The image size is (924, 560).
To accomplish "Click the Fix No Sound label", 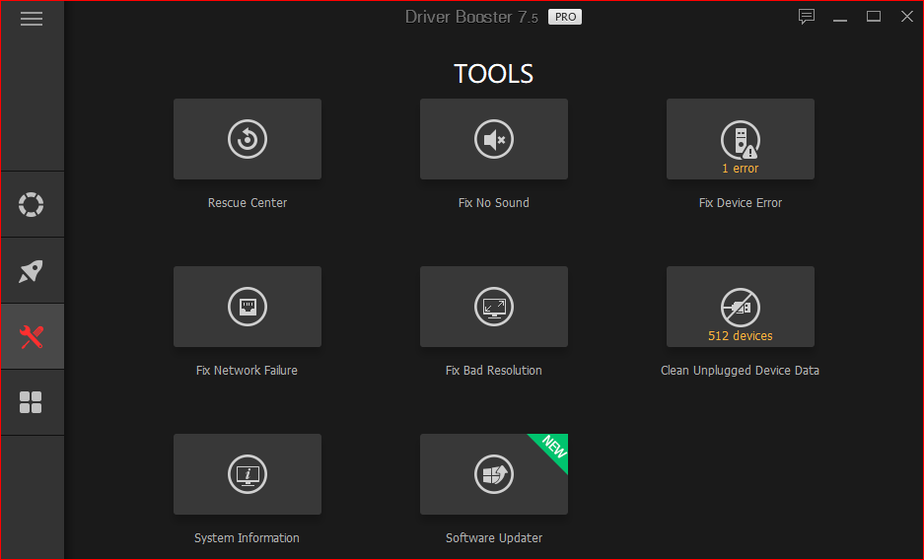I will point(494,202).
